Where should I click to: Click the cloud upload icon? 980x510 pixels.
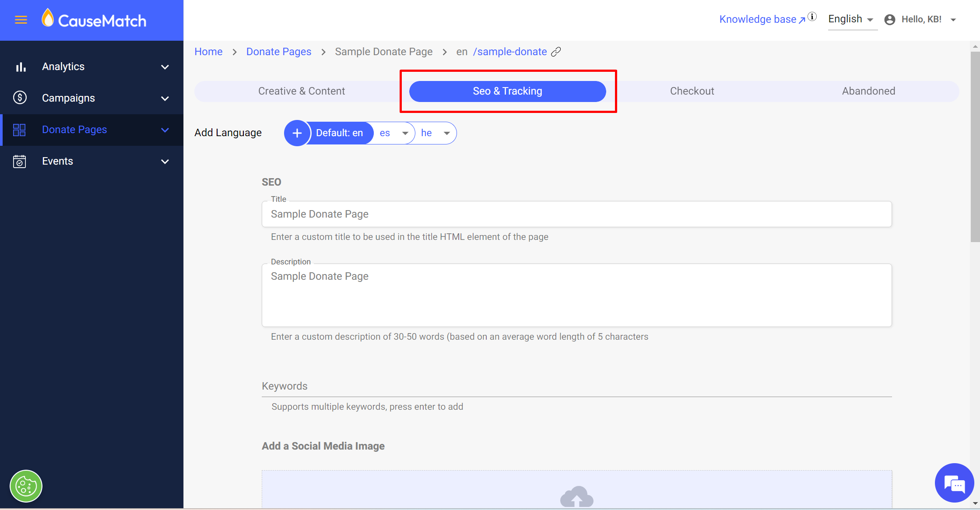pos(576,497)
